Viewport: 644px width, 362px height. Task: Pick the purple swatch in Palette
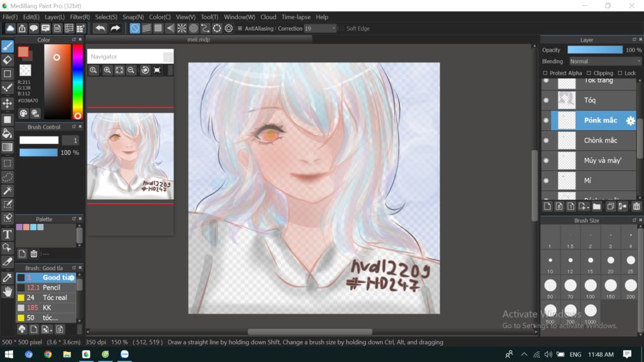point(19,228)
